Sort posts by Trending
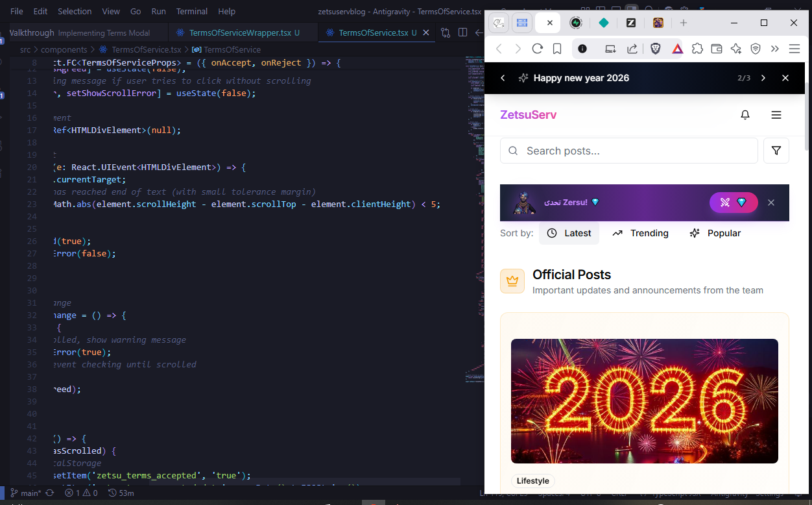812x505 pixels. (640, 233)
